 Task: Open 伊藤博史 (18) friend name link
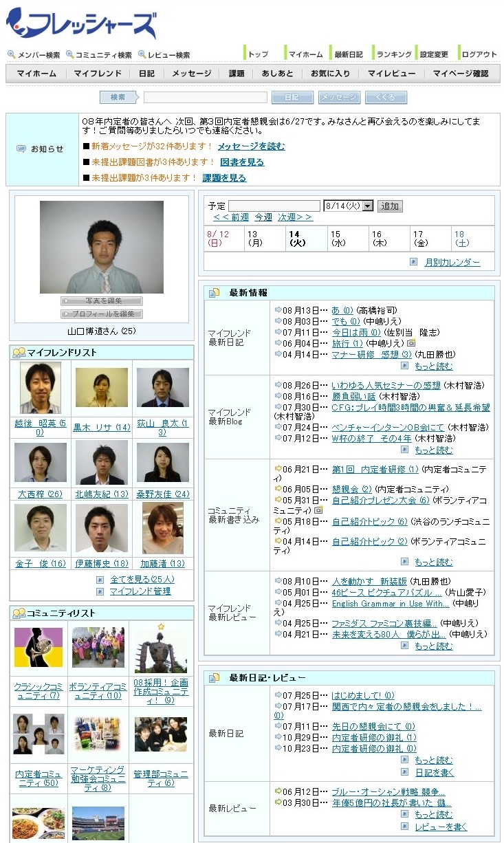point(102,564)
